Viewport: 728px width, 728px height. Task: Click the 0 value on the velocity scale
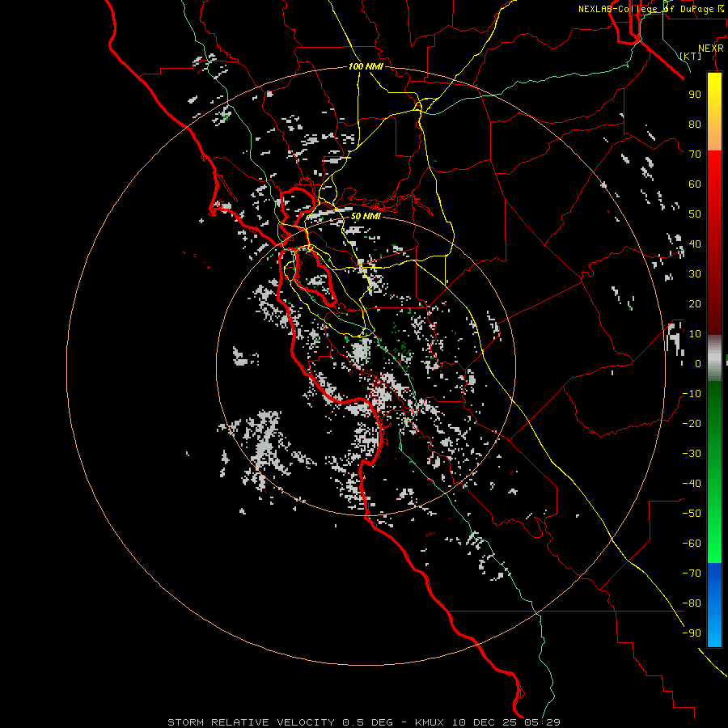(698, 363)
